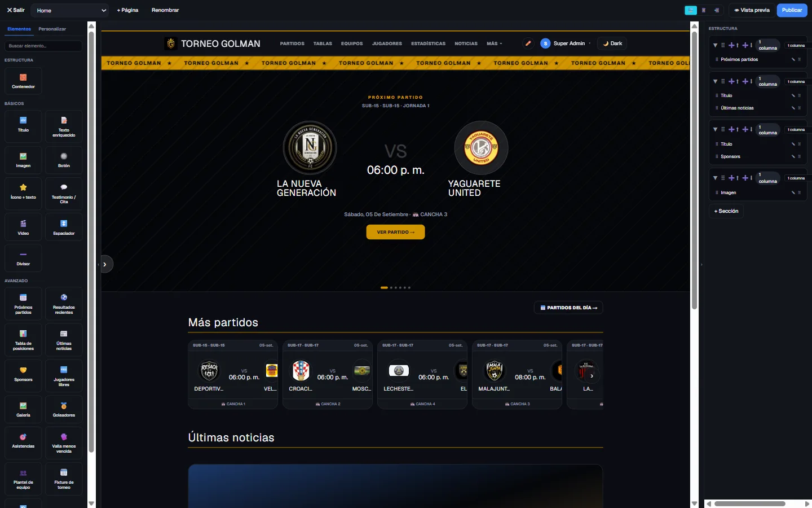Click the structure panel horizontal scrollbar
The width and height of the screenshot is (812, 508).
point(750,503)
